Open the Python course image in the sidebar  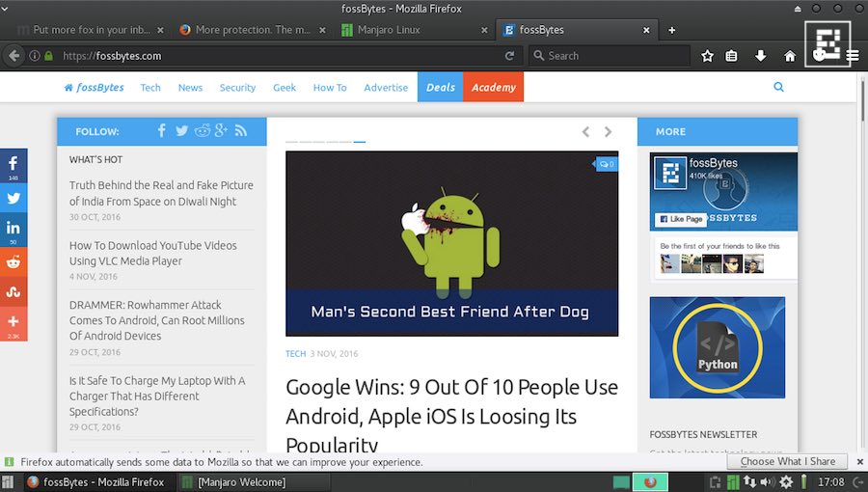pos(717,347)
